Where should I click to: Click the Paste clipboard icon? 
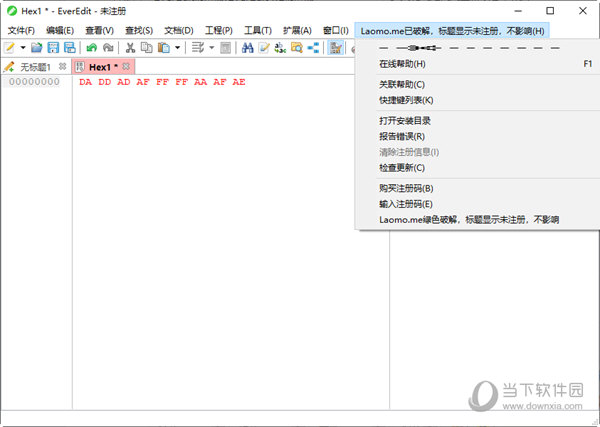164,48
